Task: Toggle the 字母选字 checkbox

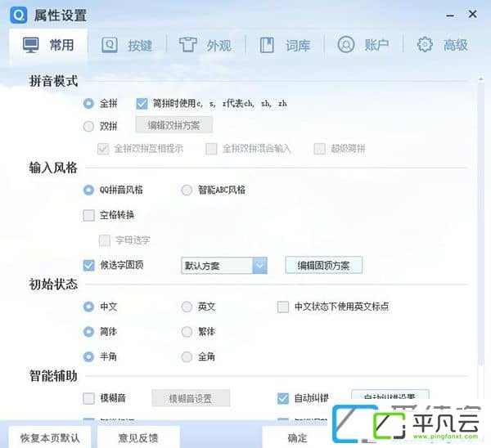Action: 105,240
